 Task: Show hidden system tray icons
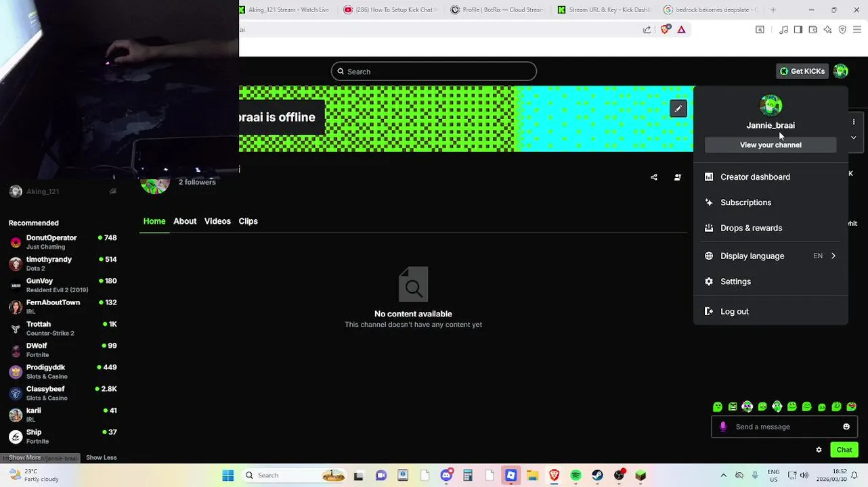723,476
